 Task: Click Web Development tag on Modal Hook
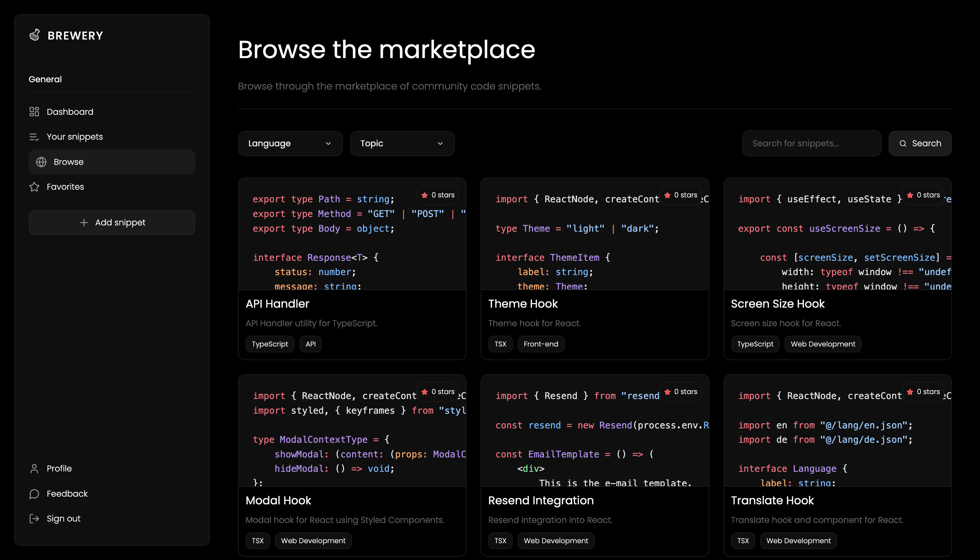313,540
